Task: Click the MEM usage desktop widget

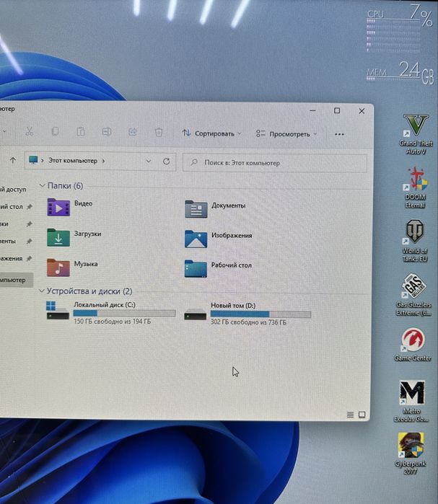Action: pos(400,72)
